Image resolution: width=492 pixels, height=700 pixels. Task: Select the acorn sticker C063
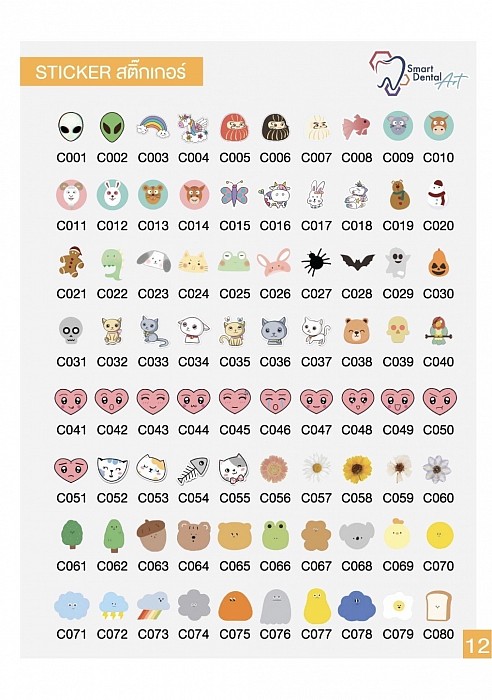click(153, 535)
